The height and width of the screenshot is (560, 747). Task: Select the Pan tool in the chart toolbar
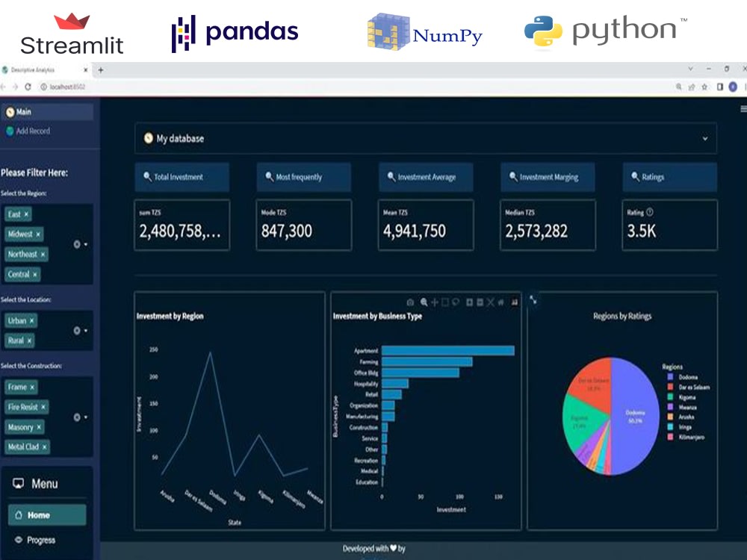(435, 302)
